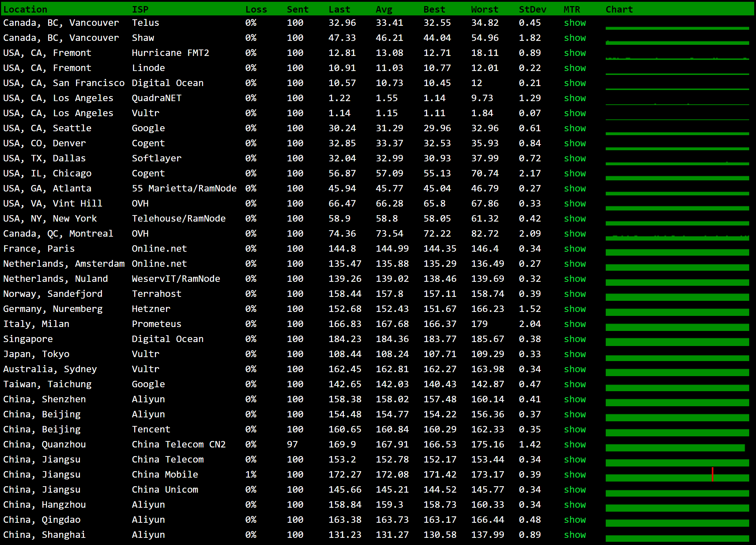Show MTR for China Telecom CN2 Quanzhou
The width and height of the screenshot is (756, 545).
coord(575,445)
